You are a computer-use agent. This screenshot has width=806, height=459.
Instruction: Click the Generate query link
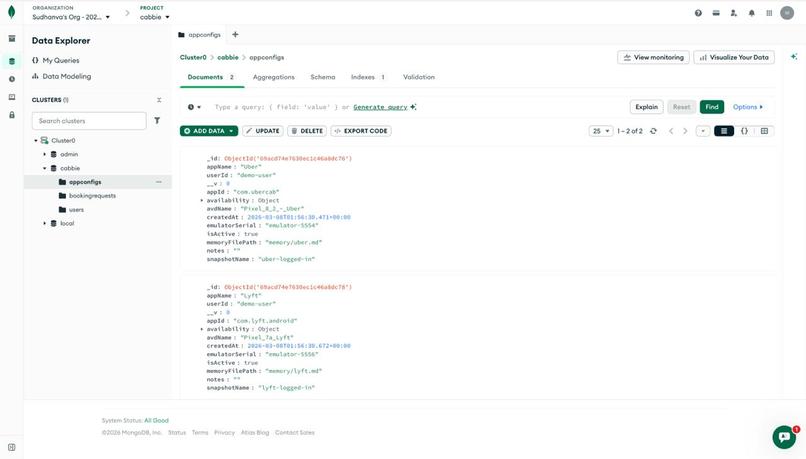click(x=380, y=107)
